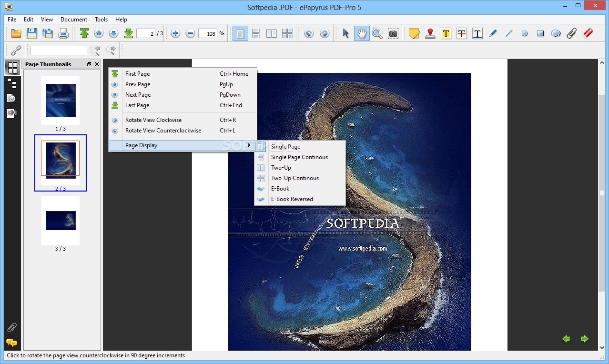Go to next page using toolbar button

(113, 33)
